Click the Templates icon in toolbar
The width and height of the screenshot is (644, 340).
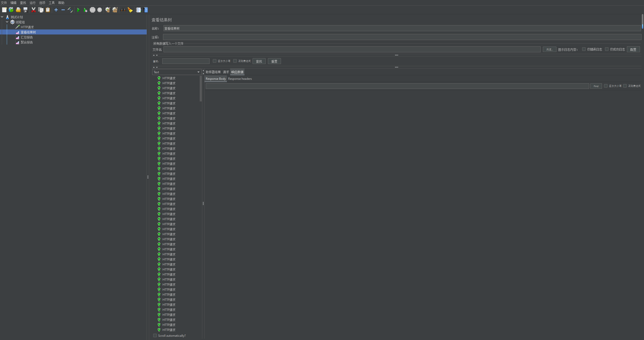click(11, 10)
